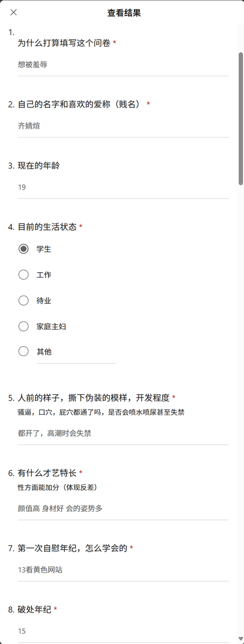Click the 查看结果 header title
This screenshot has height=644, width=244.
[x=124, y=13]
